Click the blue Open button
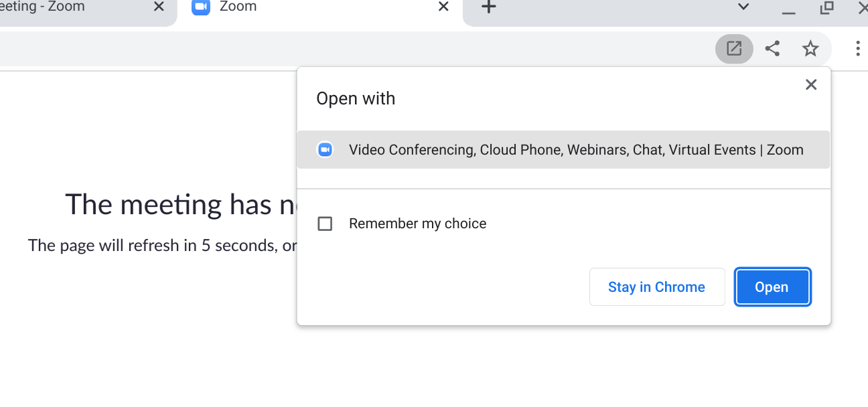This screenshot has width=868, height=407. [x=772, y=287]
